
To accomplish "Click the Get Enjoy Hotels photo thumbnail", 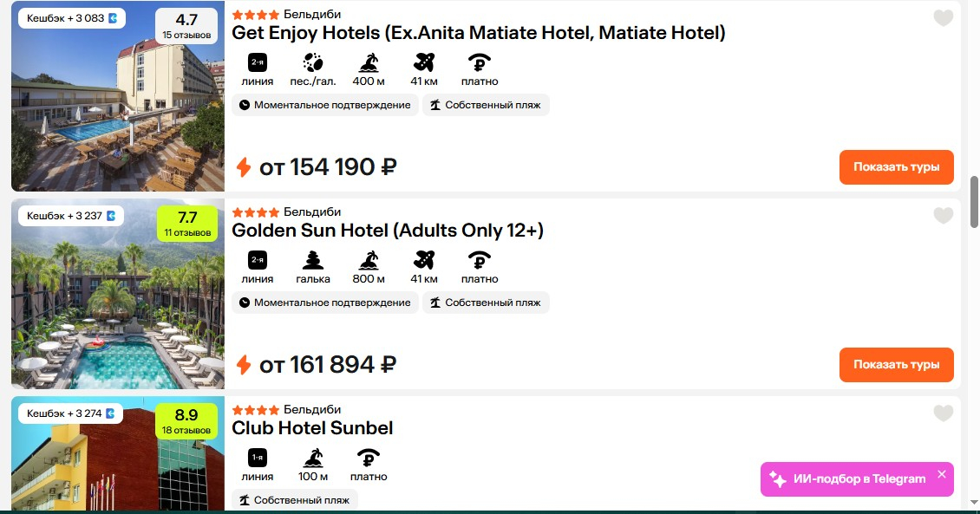I will tap(117, 96).
